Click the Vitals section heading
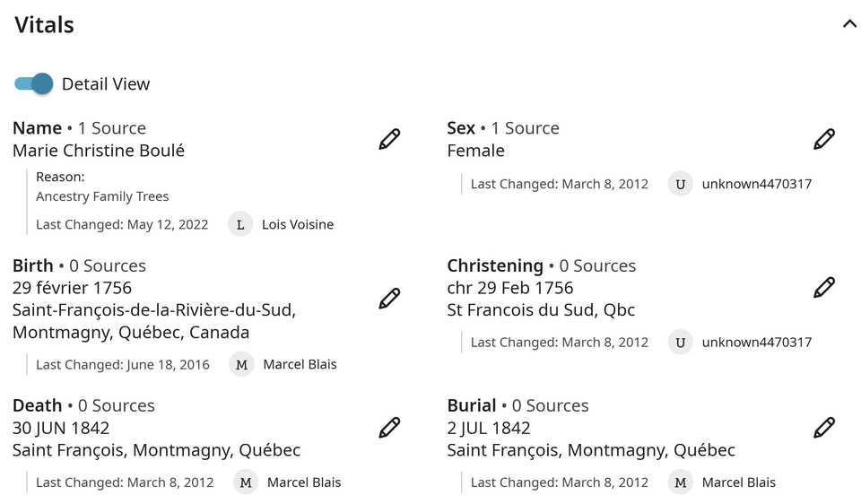This screenshot has width=861, height=504. tap(45, 25)
